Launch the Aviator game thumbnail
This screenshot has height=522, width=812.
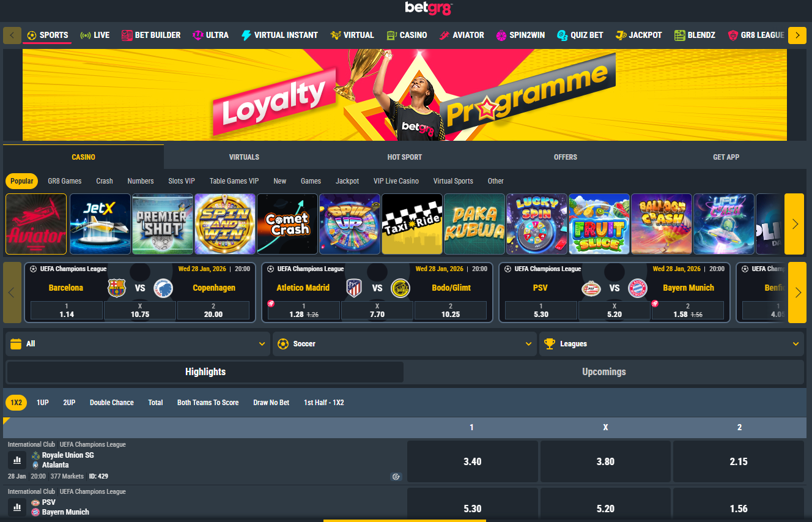(36, 224)
